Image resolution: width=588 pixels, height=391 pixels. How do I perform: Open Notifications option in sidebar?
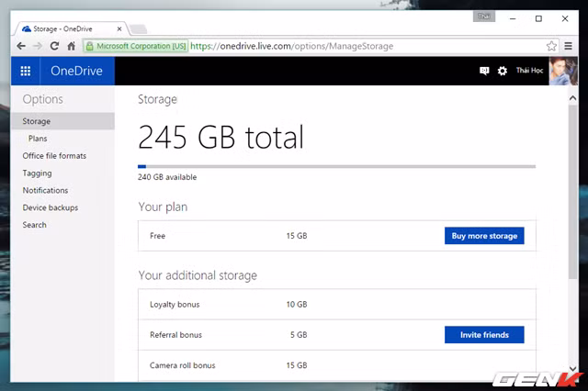pyautogui.click(x=45, y=190)
